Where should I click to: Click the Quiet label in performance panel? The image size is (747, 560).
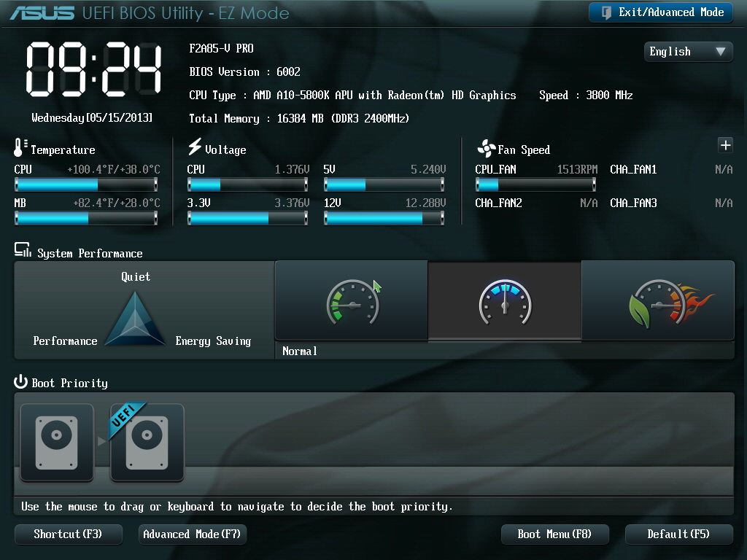click(136, 277)
